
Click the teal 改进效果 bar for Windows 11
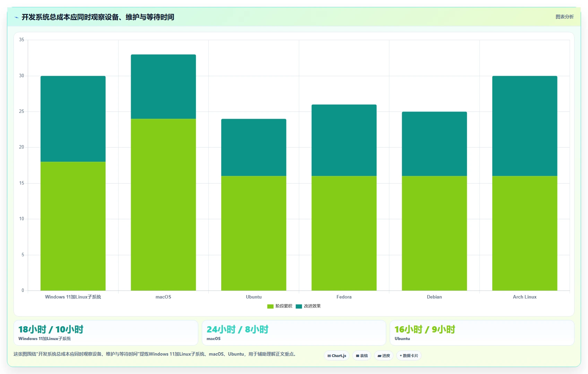tap(73, 119)
